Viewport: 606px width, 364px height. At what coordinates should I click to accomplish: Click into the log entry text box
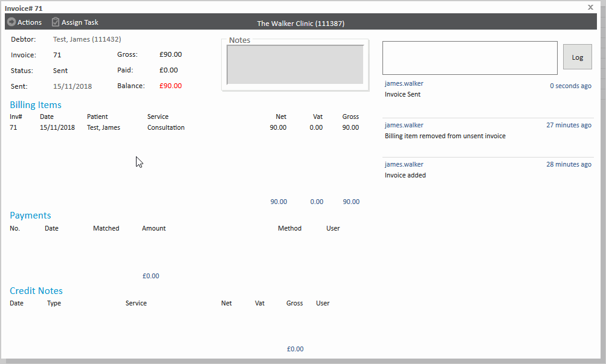(x=469, y=58)
